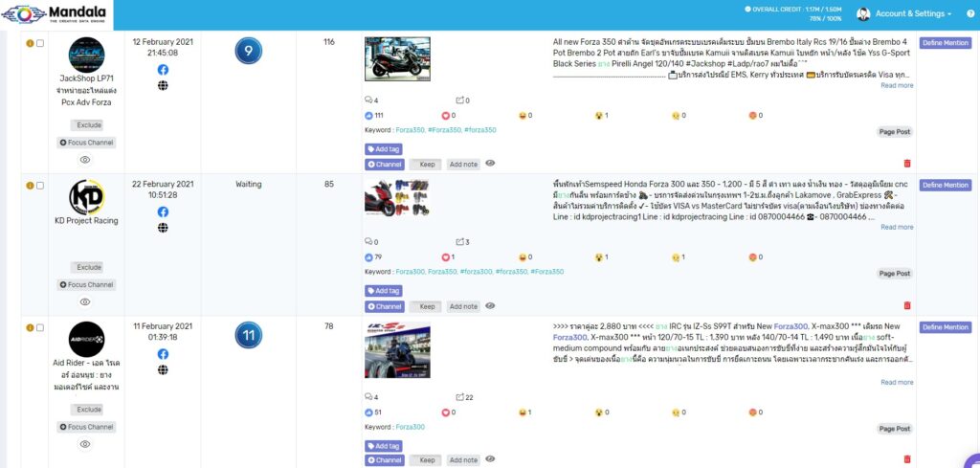Click globe icon under 12 February post
980x468 pixels.
pyautogui.click(x=163, y=85)
